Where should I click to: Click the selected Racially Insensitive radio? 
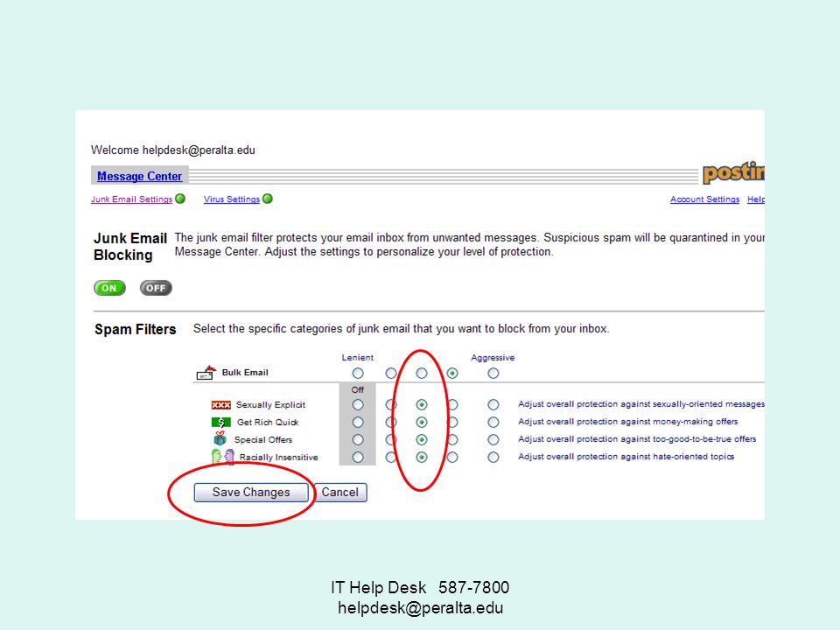point(422,457)
